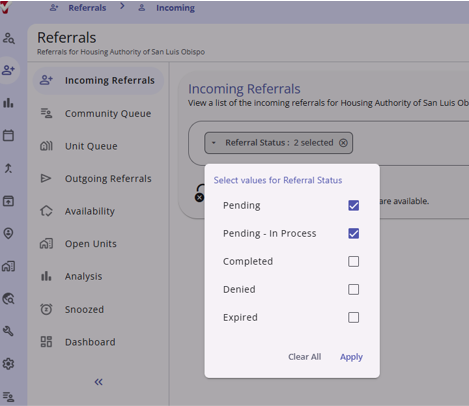Click the Pending - In Process option label
Viewport: 469px width, 406px height.
click(270, 233)
